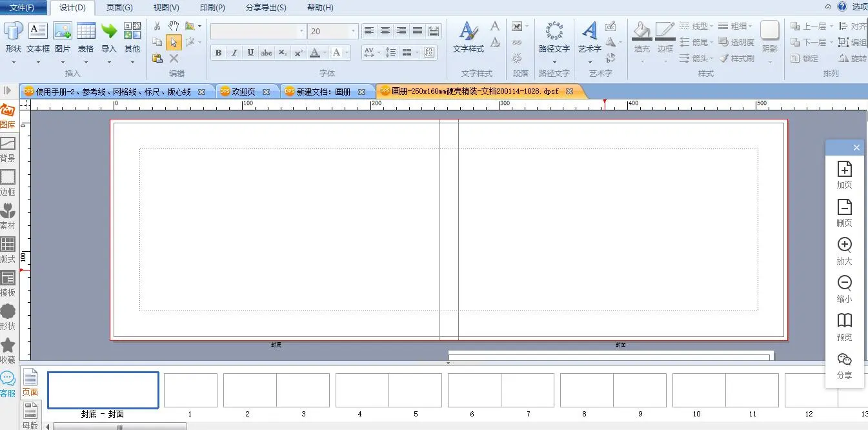Switch to the 页面(G) ribbon tab
This screenshot has width=868, height=430.
[x=119, y=8]
